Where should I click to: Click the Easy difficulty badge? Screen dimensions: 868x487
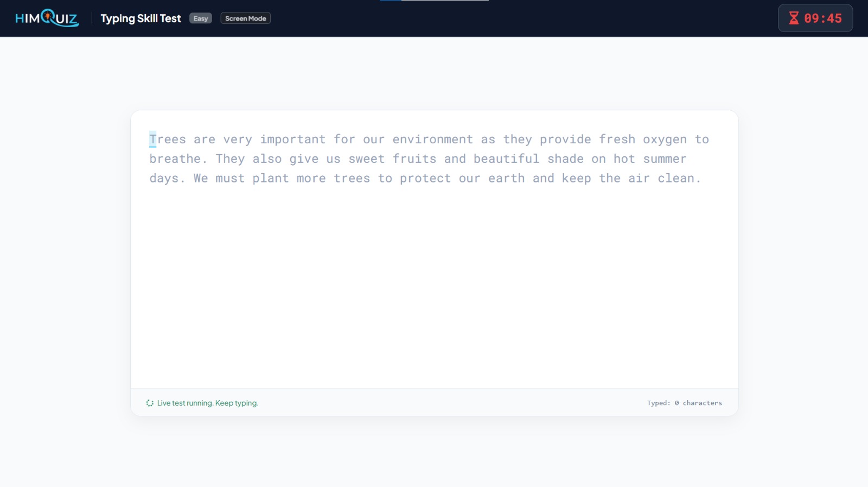tap(201, 18)
